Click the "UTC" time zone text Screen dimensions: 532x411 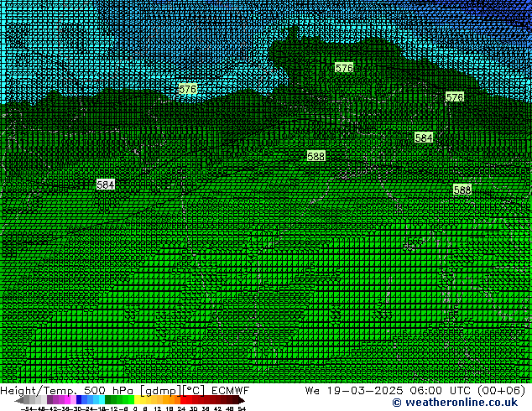[461, 391]
